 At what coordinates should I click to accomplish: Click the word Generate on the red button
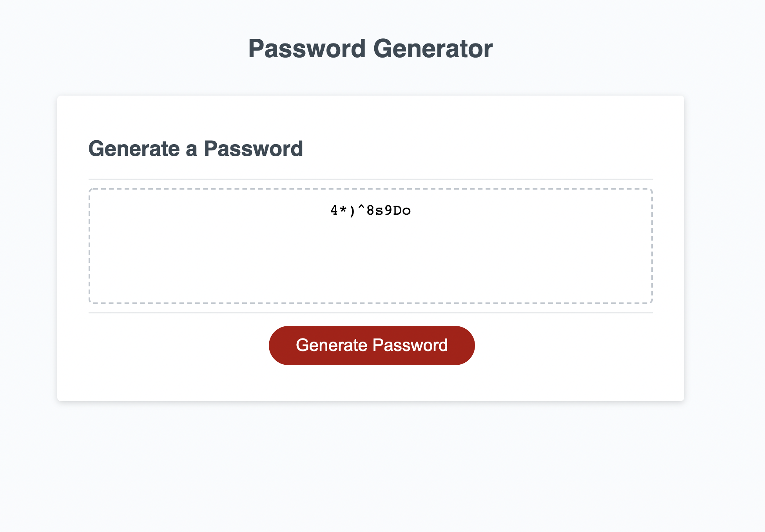click(332, 346)
